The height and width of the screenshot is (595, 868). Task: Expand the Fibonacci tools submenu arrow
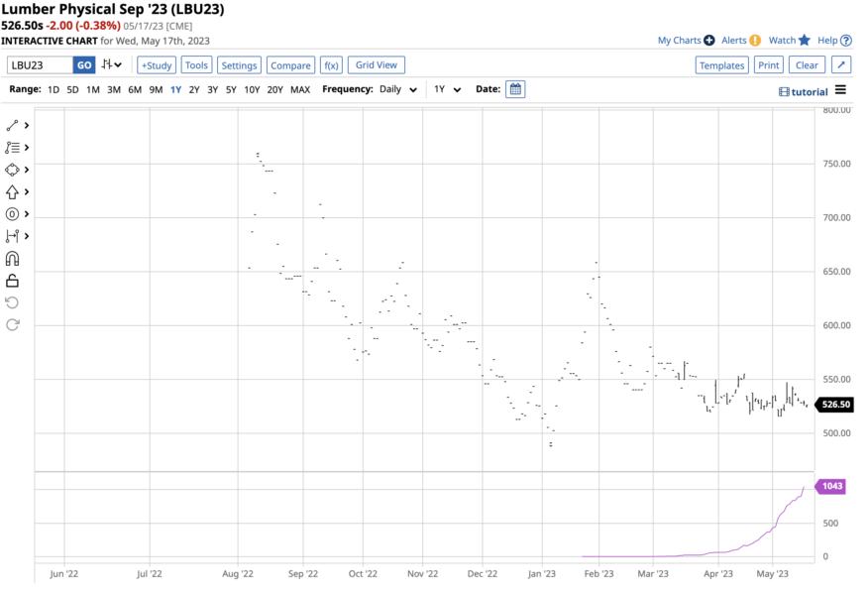tap(26, 148)
